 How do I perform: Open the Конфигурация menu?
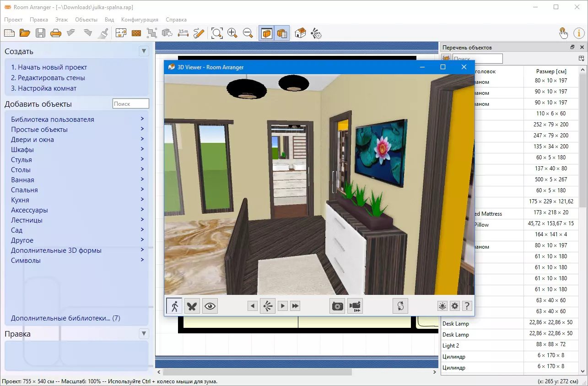click(140, 20)
